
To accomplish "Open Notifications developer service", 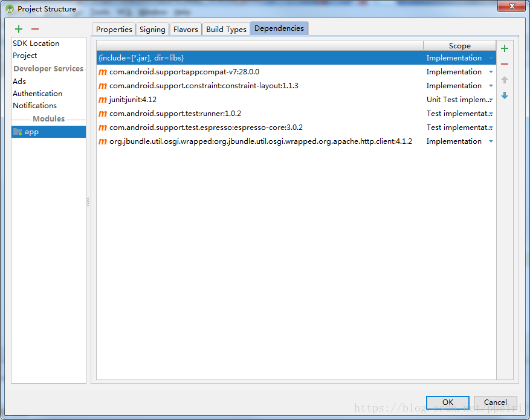I will [x=35, y=106].
